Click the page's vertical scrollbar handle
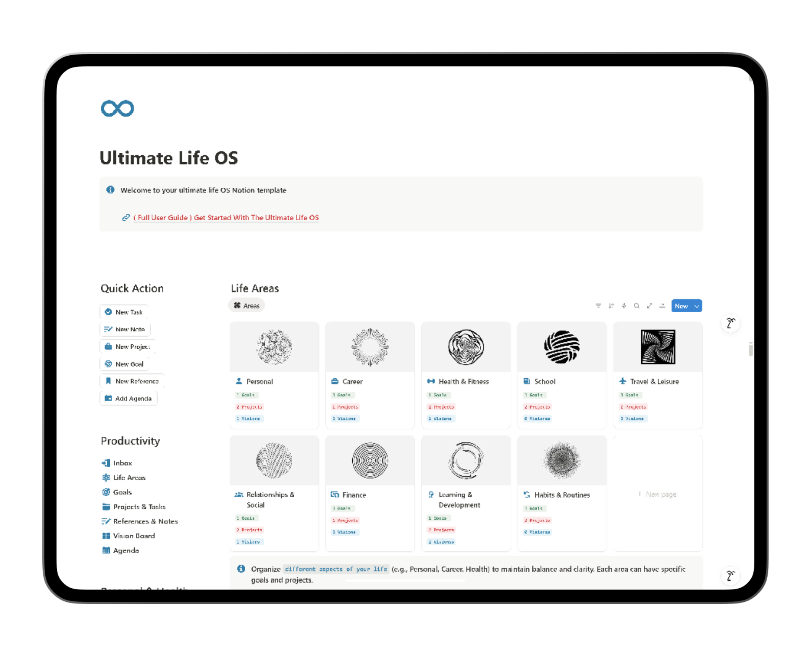Screen dimensions: 812x666 750,349
